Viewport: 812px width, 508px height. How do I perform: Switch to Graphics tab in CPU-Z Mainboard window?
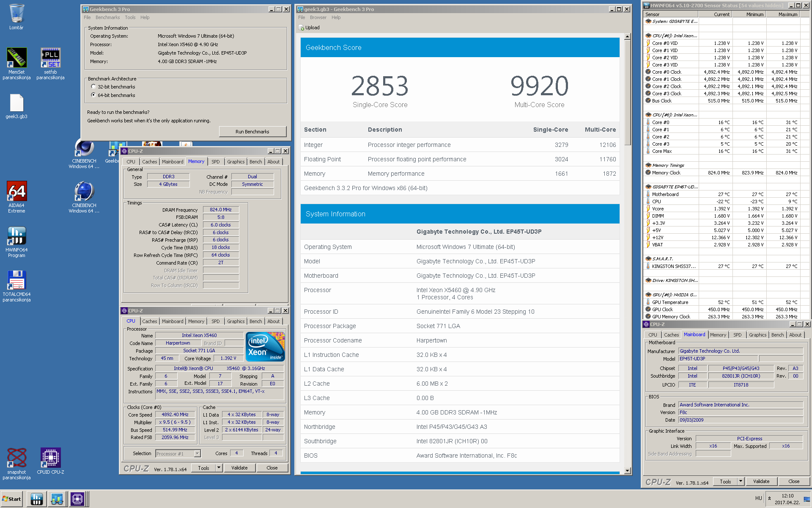757,335
